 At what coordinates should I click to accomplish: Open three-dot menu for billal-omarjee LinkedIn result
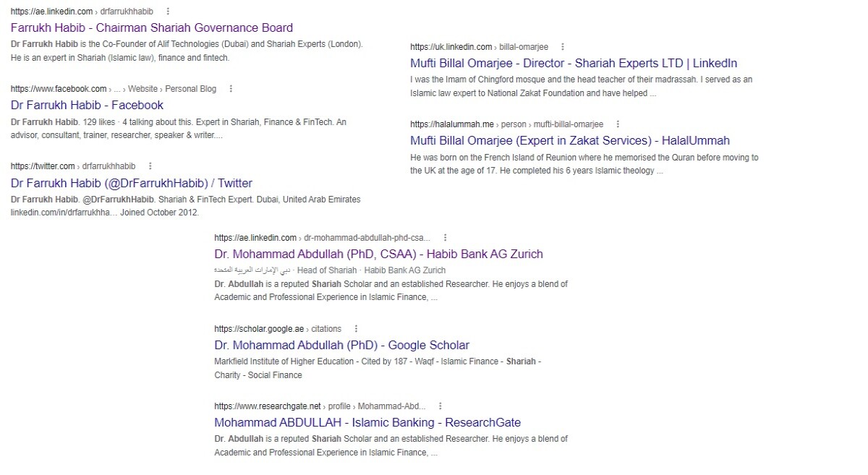point(563,47)
